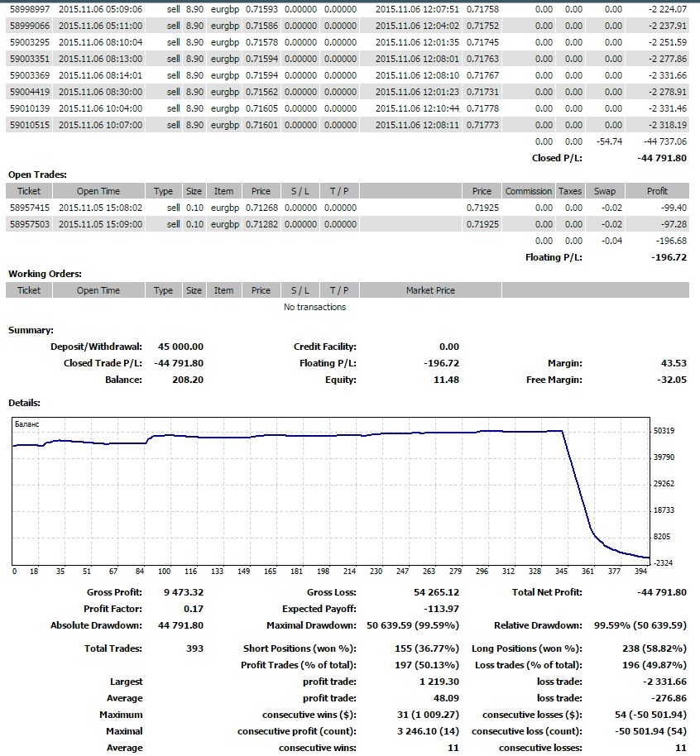
Task: Click profit value -2 224.07
Action: pyautogui.click(x=667, y=9)
